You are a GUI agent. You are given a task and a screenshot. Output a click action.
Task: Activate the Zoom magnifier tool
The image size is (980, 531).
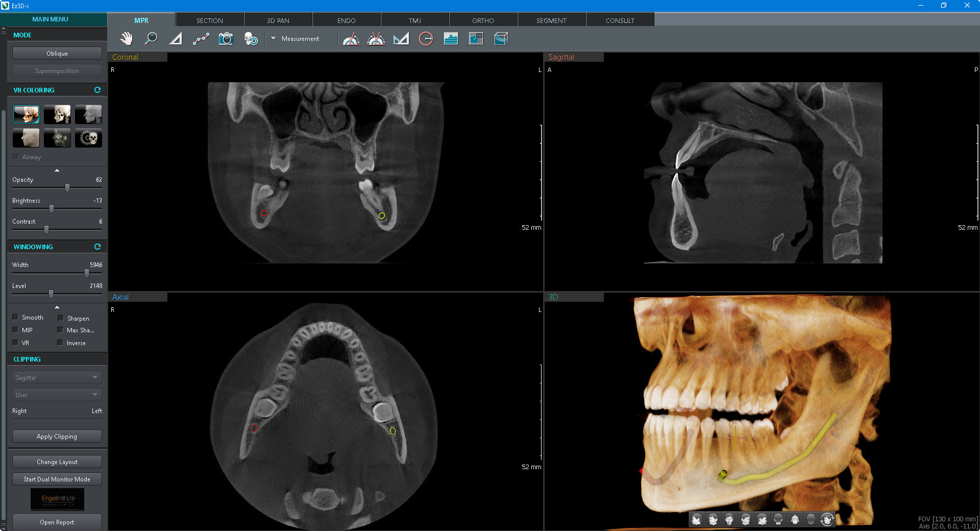[151, 39]
